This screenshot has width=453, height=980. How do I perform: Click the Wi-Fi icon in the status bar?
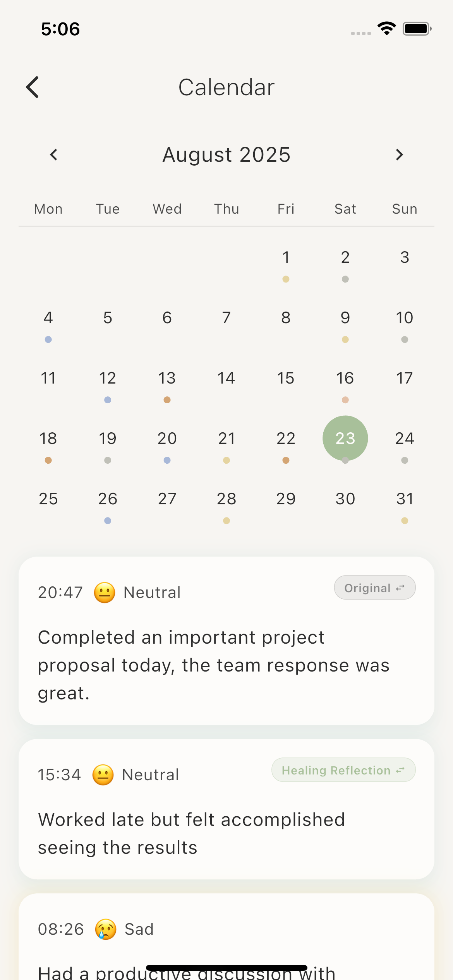click(386, 28)
